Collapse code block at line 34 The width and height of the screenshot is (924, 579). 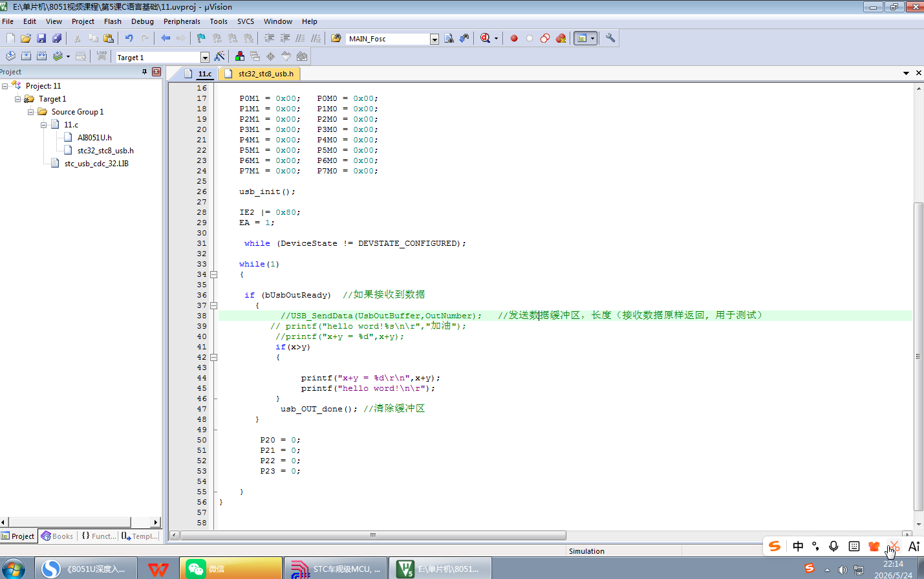tap(213, 274)
